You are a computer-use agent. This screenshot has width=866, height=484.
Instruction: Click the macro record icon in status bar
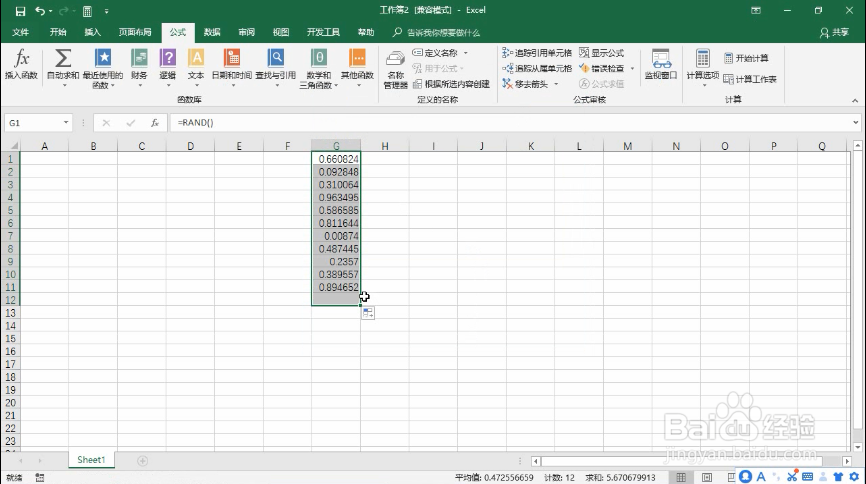pyautogui.click(x=40, y=477)
